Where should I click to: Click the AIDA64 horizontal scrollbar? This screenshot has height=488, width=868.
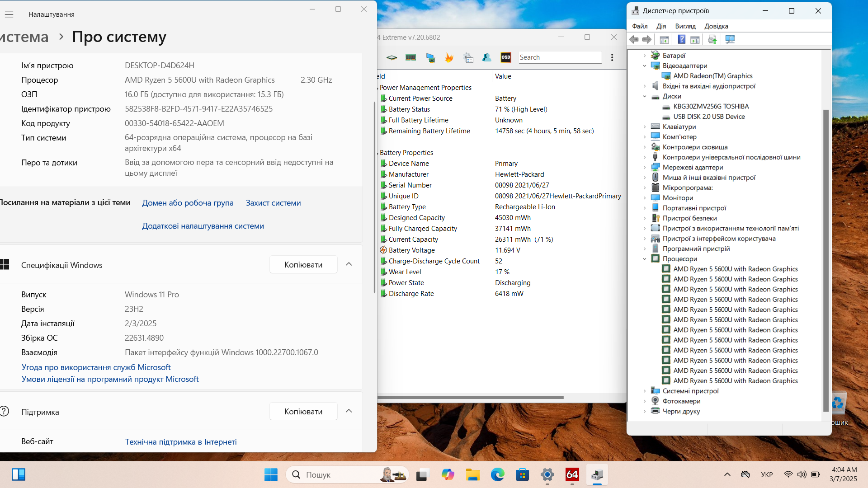[470, 398]
